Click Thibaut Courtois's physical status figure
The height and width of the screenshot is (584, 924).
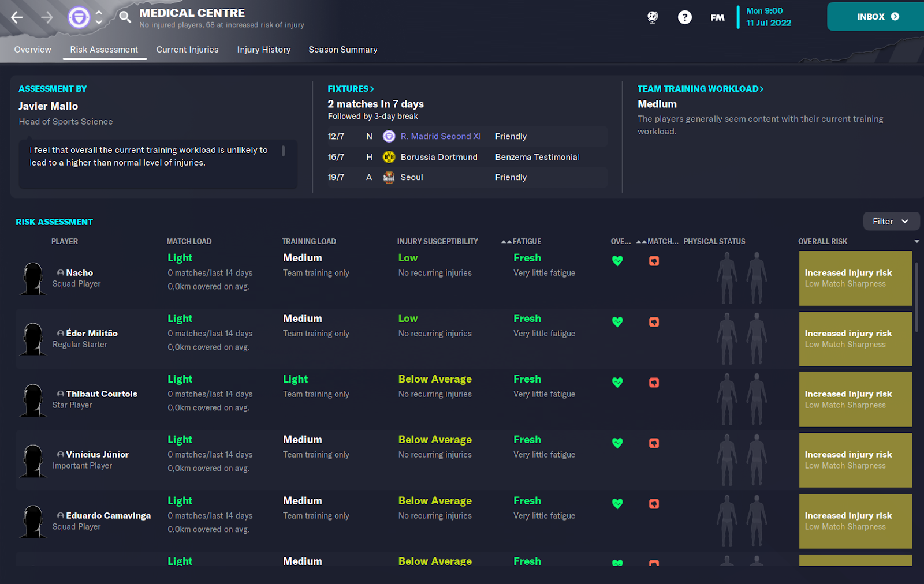742,399
